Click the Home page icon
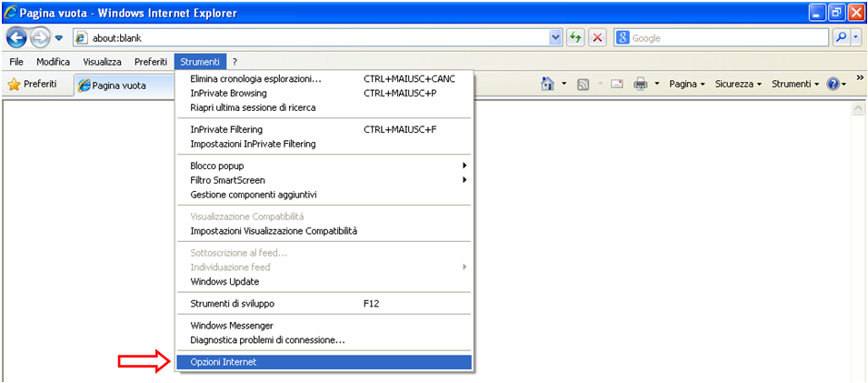The height and width of the screenshot is (383, 868). point(547,85)
